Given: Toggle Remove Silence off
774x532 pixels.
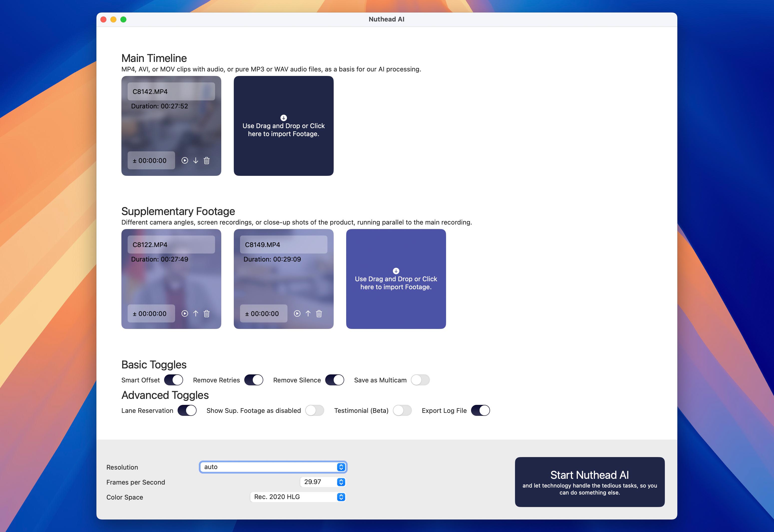Looking at the screenshot, I should click(x=335, y=380).
